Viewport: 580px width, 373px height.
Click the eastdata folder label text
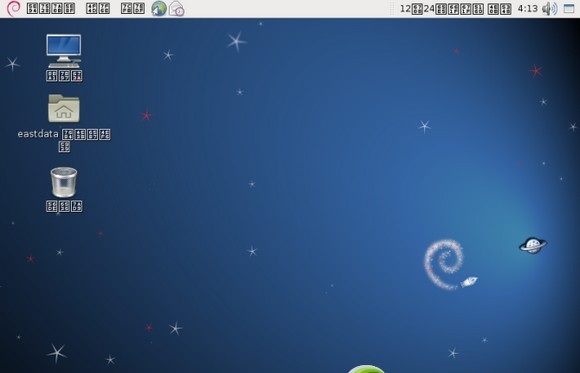(x=64, y=140)
